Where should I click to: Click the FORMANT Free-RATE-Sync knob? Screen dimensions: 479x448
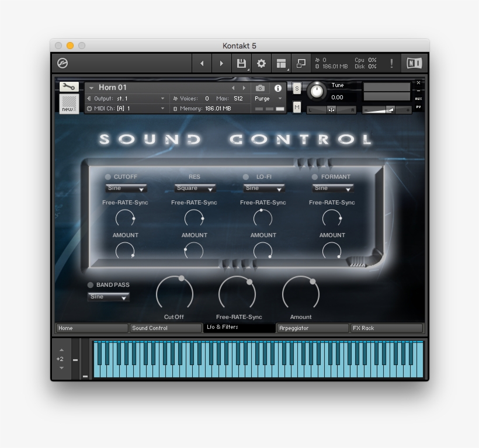click(x=332, y=218)
